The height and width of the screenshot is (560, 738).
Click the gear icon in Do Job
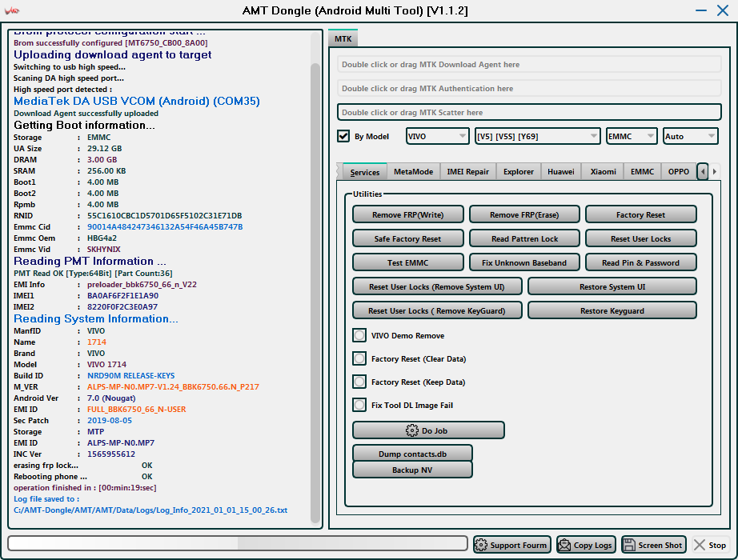coord(412,430)
